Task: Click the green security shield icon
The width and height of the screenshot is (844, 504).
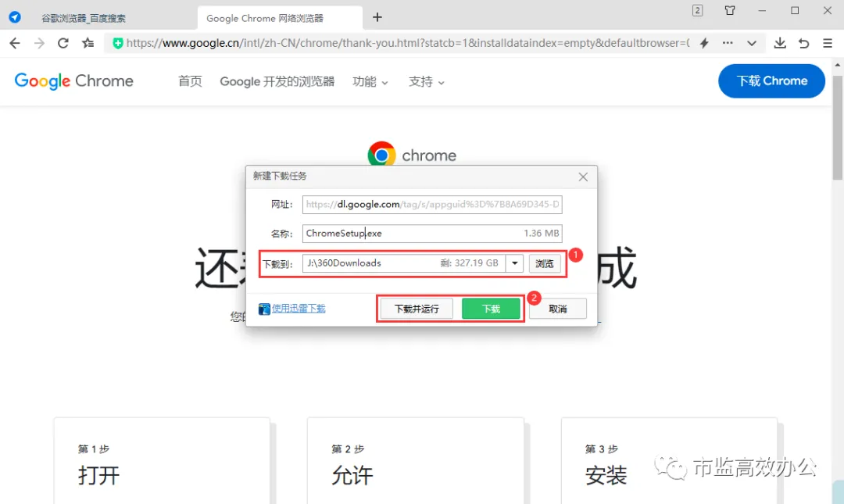Action: coord(117,43)
